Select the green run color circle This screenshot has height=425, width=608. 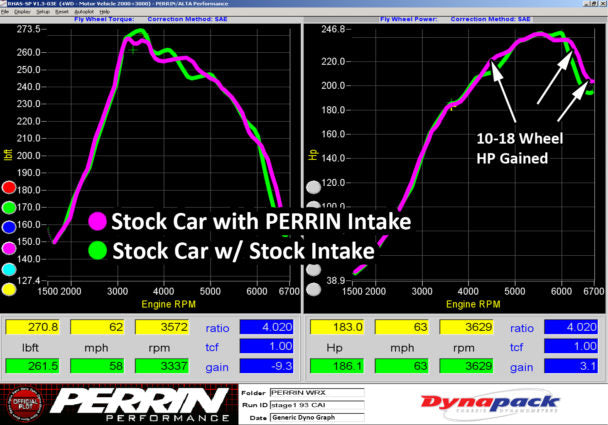coord(9,207)
